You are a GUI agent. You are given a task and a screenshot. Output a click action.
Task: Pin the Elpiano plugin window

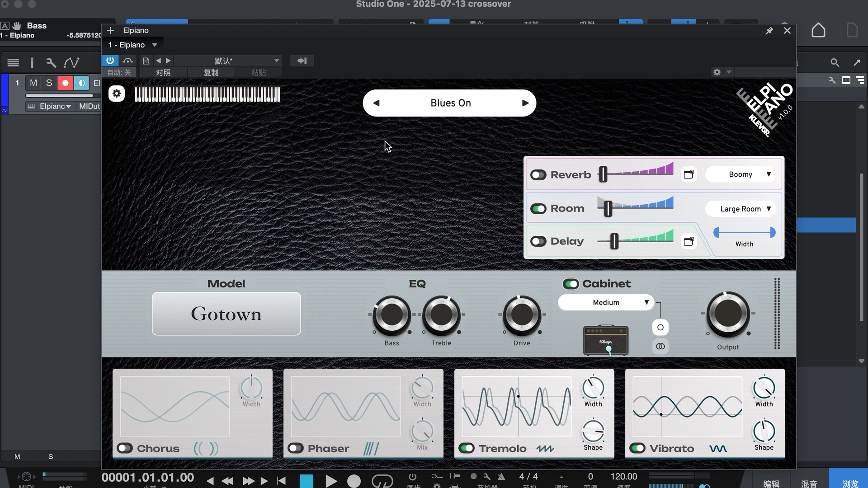[x=769, y=31]
